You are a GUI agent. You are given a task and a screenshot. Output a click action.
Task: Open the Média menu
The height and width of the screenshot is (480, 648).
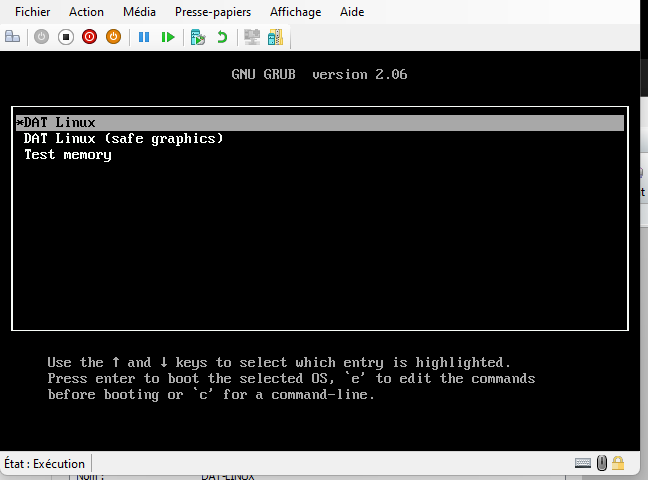click(139, 12)
